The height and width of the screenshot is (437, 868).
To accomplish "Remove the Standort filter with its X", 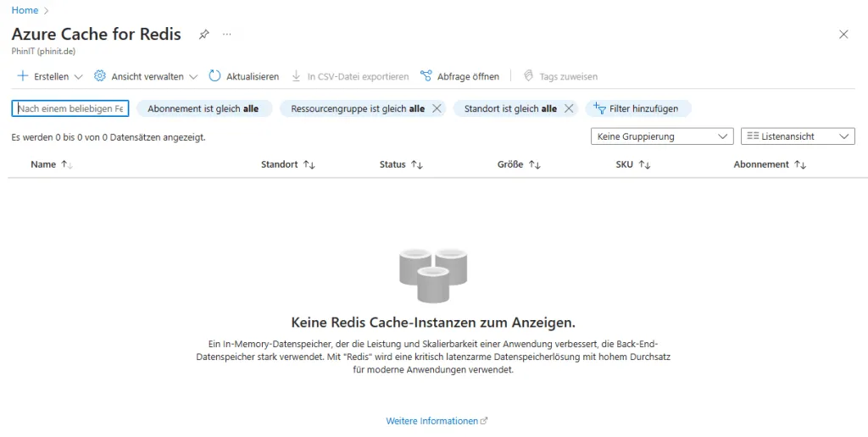I will pos(569,108).
